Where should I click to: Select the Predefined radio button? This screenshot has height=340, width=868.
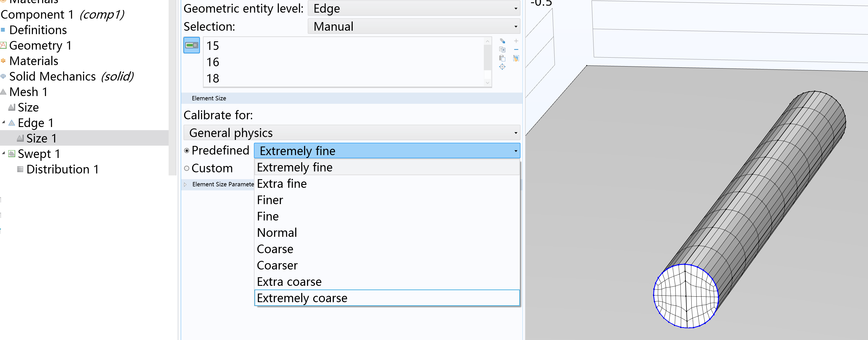[x=187, y=151]
